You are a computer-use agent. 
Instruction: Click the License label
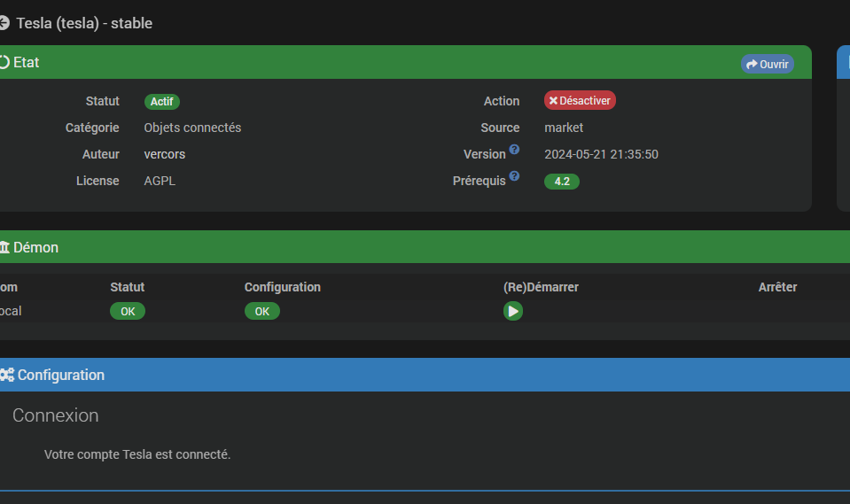click(x=97, y=181)
